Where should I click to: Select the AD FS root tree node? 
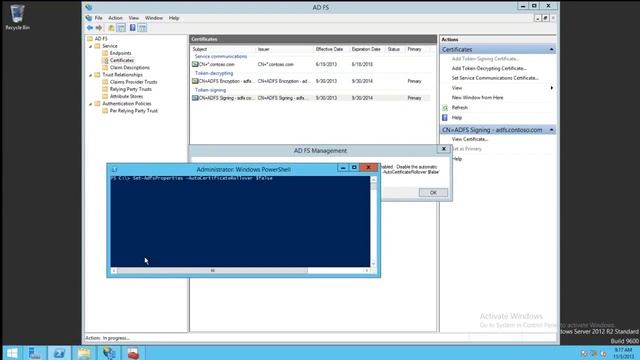101,39
